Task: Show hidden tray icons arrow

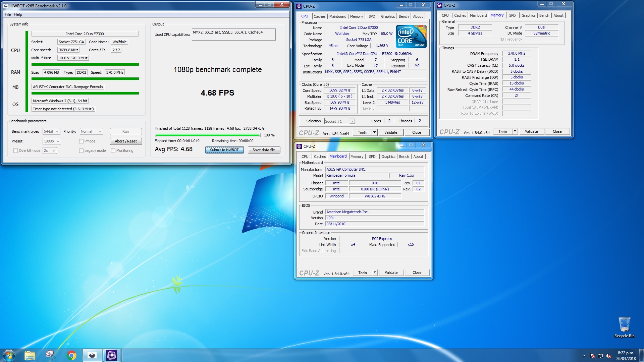Action: click(x=584, y=356)
